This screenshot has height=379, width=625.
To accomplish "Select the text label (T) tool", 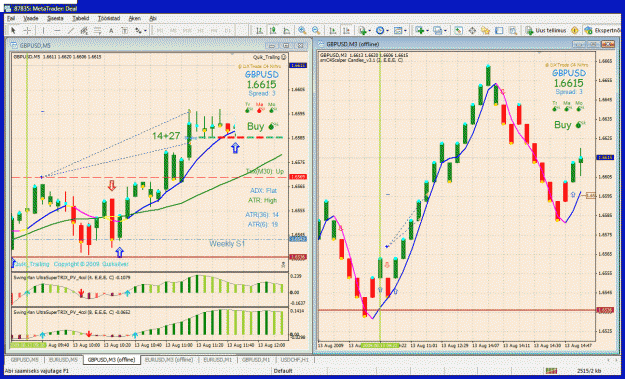I will [125, 30].
